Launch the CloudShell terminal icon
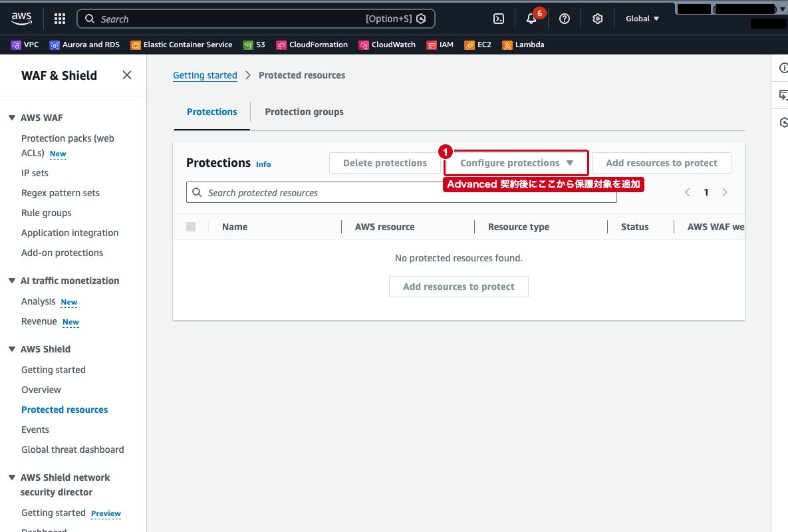The width and height of the screenshot is (788, 532). (x=499, y=19)
